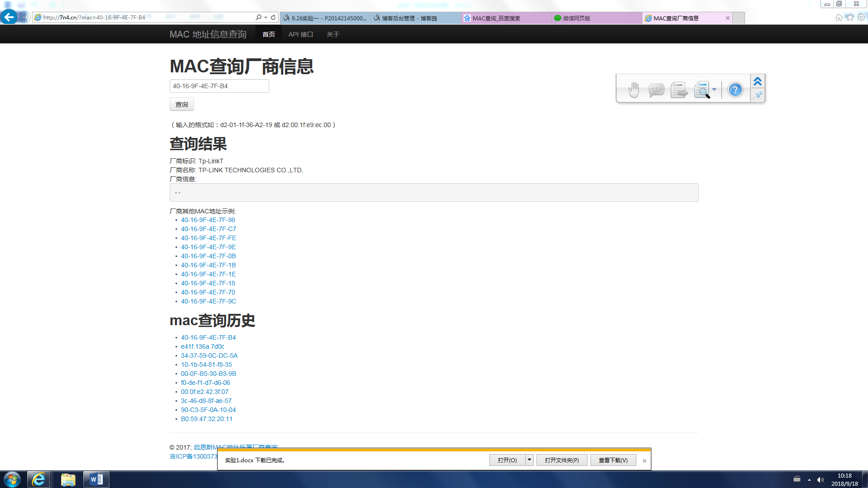The width and height of the screenshot is (868, 488).
Task: Open the blue question mark help icon
Action: click(x=735, y=90)
